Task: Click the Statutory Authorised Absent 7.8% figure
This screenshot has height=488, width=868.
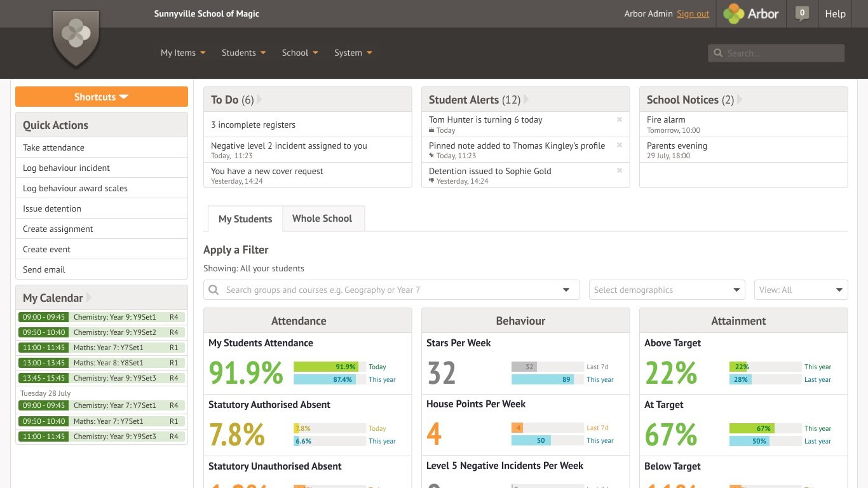Action: tap(236, 435)
